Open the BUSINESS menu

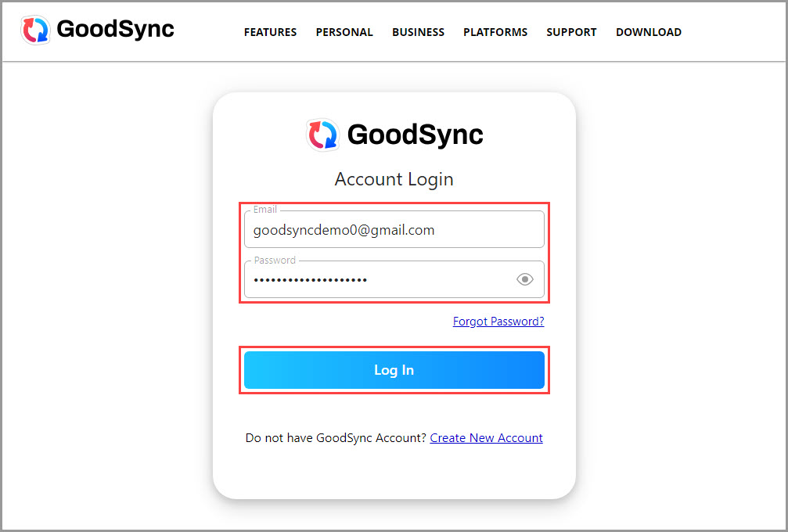pos(418,32)
